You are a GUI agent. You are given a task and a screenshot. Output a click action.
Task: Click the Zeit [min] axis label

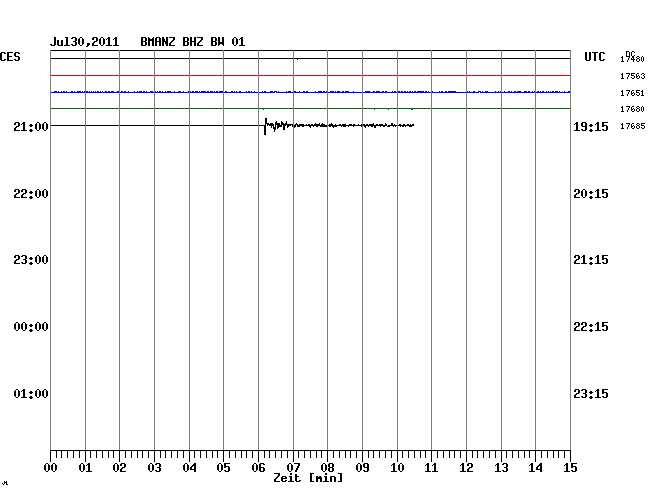coord(308,478)
